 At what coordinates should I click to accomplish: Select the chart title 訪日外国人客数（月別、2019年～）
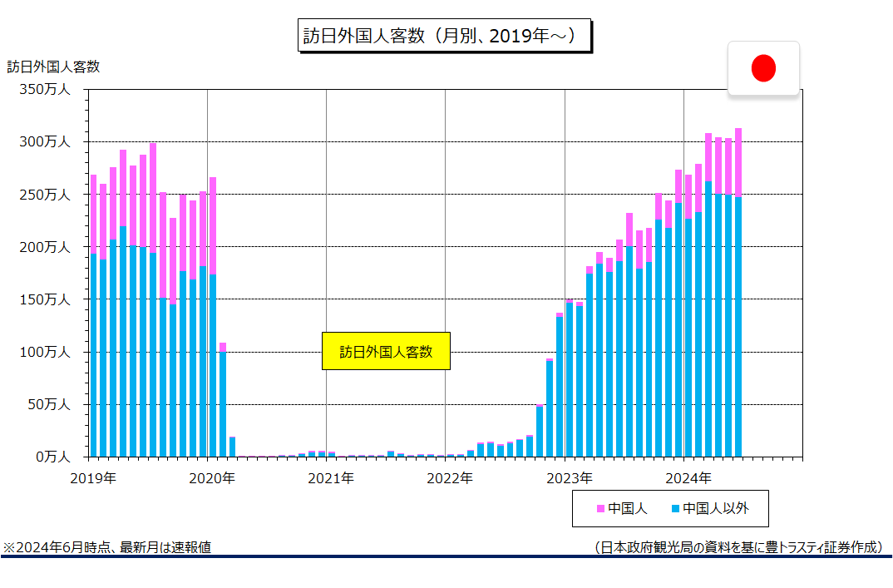pyautogui.click(x=444, y=36)
